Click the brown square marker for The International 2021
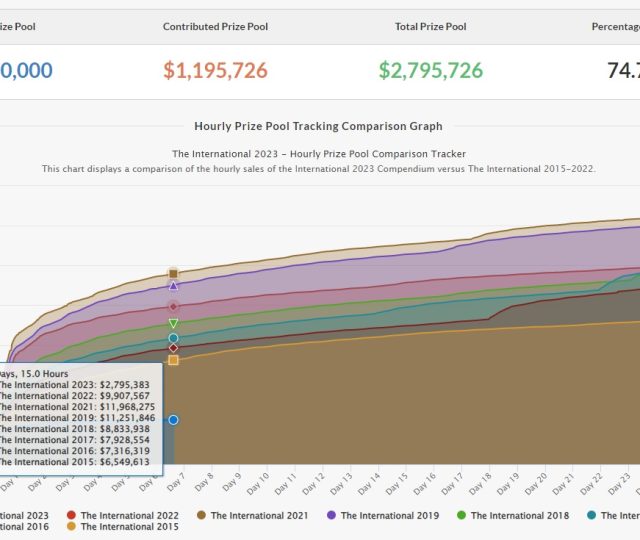 (x=173, y=273)
